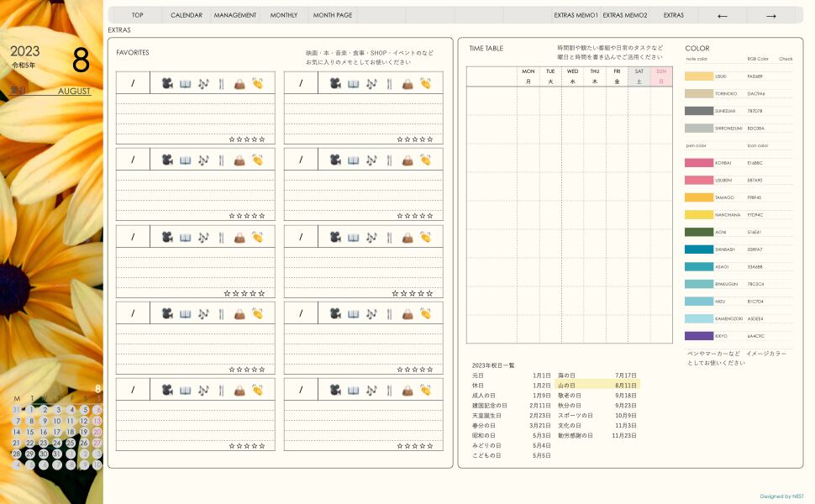Click the movie camera icon in the first favorites card
The height and width of the screenshot is (504, 815).
click(167, 83)
